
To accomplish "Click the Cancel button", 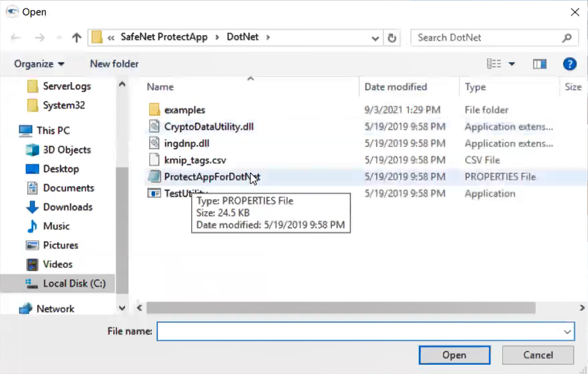I will point(537,355).
